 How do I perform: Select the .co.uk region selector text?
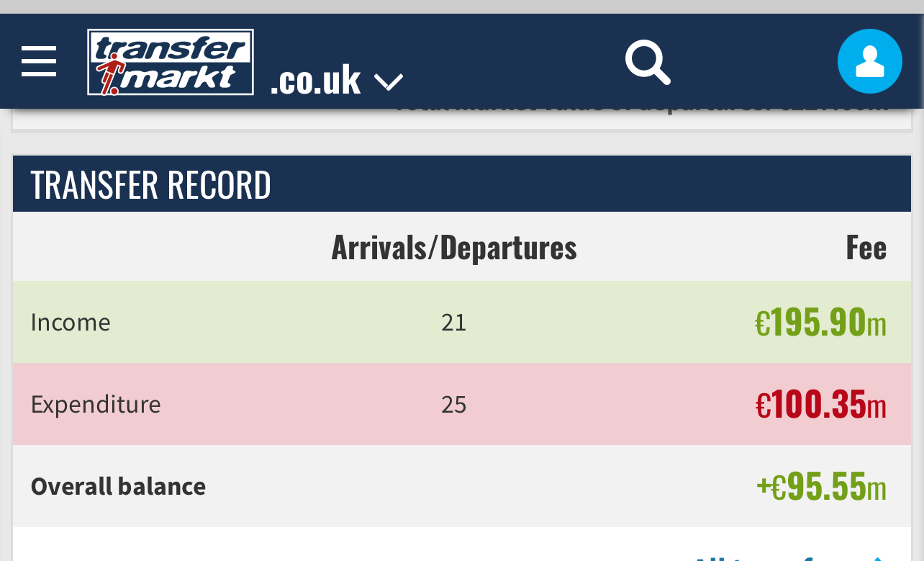pos(315,80)
